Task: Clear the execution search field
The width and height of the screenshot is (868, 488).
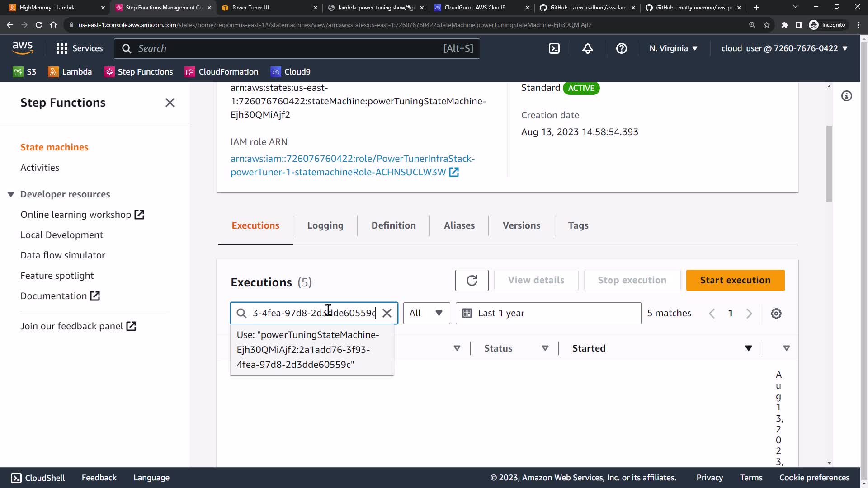Action: pyautogui.click(x=387, y=313)
